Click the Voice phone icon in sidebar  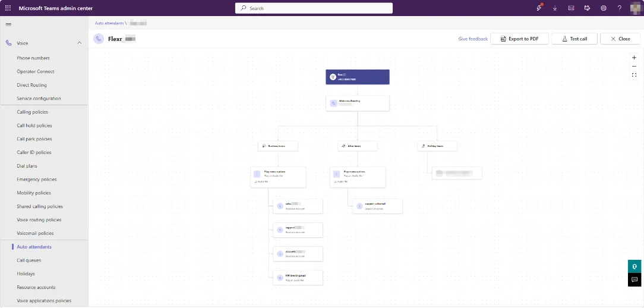click(9, 43)
